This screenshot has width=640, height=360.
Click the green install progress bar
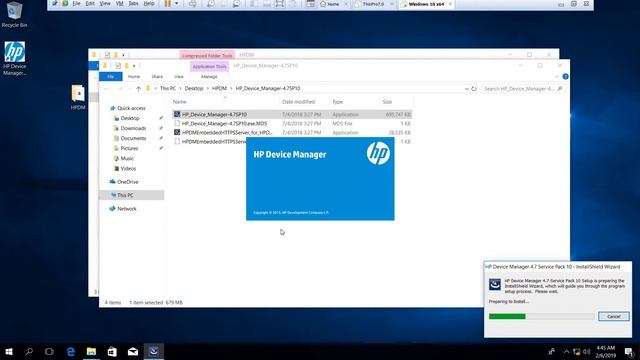tap(507, 316)
